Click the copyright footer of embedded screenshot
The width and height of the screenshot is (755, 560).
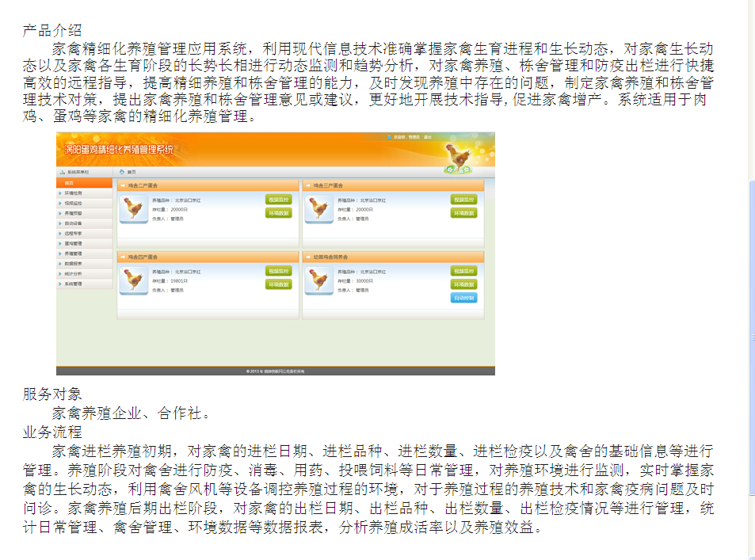(x=276, y=371)
